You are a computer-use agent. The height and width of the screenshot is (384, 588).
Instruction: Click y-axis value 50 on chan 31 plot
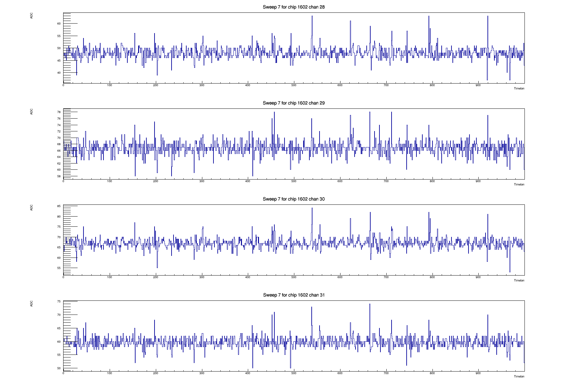click(x=59, y=368)
